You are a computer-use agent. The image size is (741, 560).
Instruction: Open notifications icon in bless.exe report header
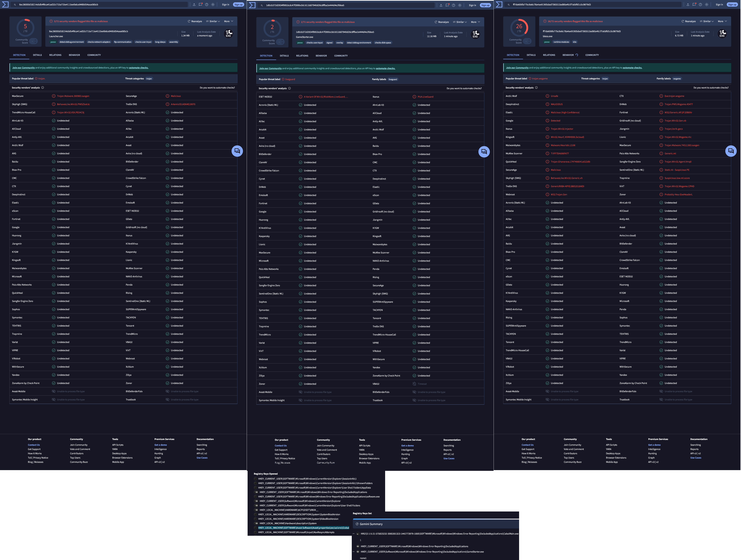(694, 5)
